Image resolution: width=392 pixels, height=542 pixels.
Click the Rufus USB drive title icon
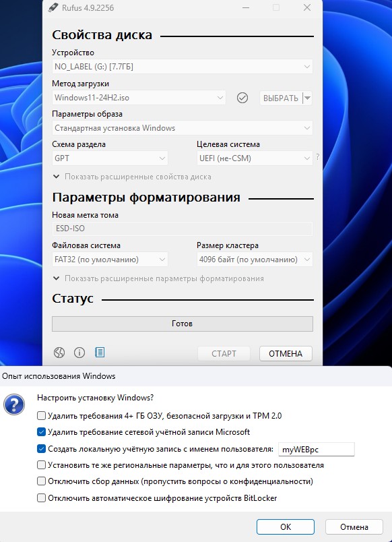53,7
